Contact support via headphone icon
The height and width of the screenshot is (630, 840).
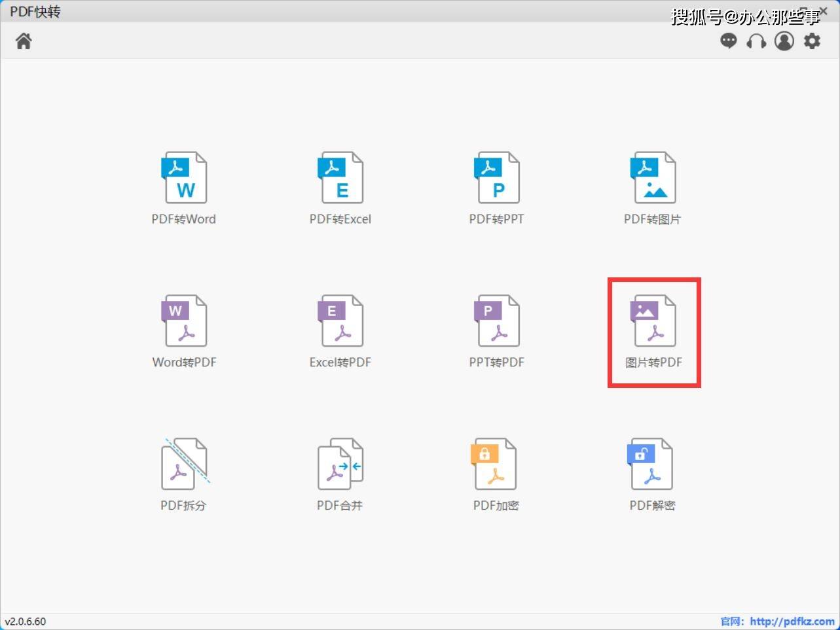pos(756,41)
